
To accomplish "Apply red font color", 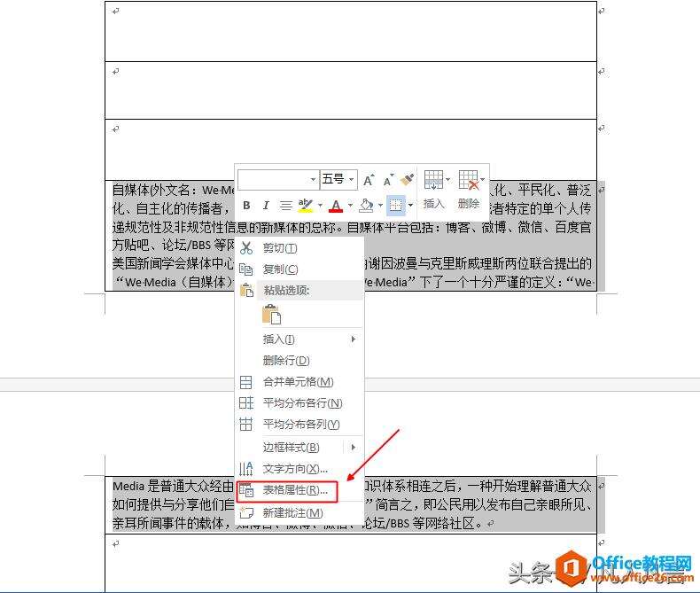I will 336,206.
